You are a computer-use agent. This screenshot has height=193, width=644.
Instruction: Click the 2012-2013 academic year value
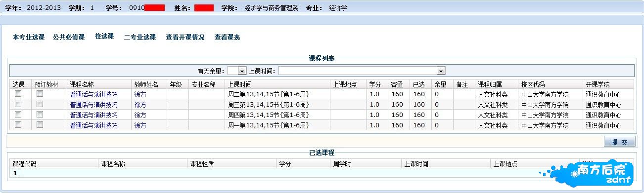(44, 8)
